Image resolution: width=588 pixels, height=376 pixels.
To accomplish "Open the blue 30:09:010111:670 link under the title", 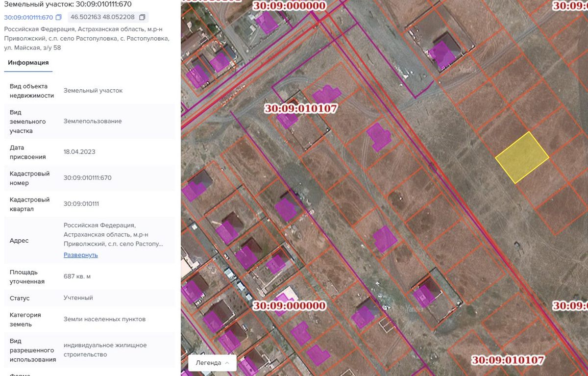I will coord(28,18).
